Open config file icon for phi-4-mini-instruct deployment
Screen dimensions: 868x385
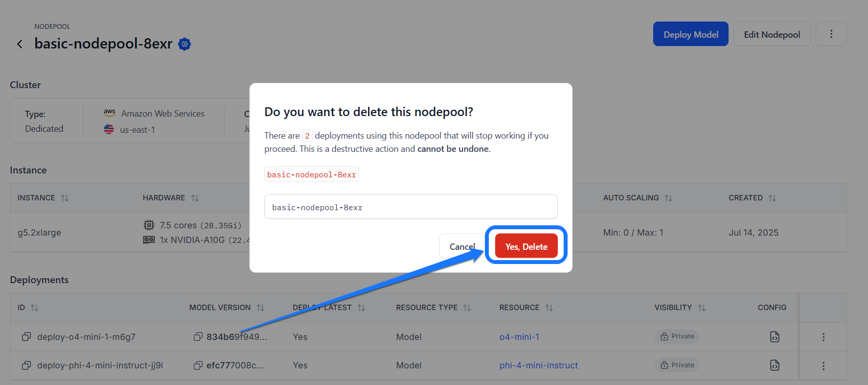coord(775,365)
